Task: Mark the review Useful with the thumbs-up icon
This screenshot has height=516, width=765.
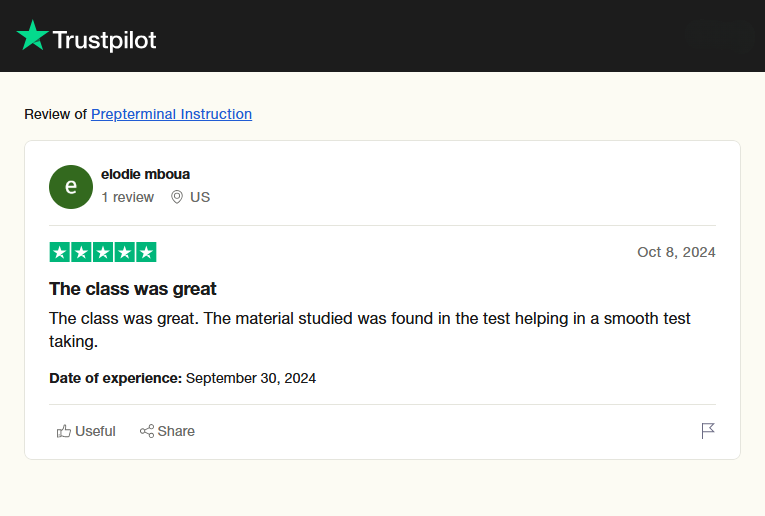Action: pyautogui.click(x=65, y=431)
